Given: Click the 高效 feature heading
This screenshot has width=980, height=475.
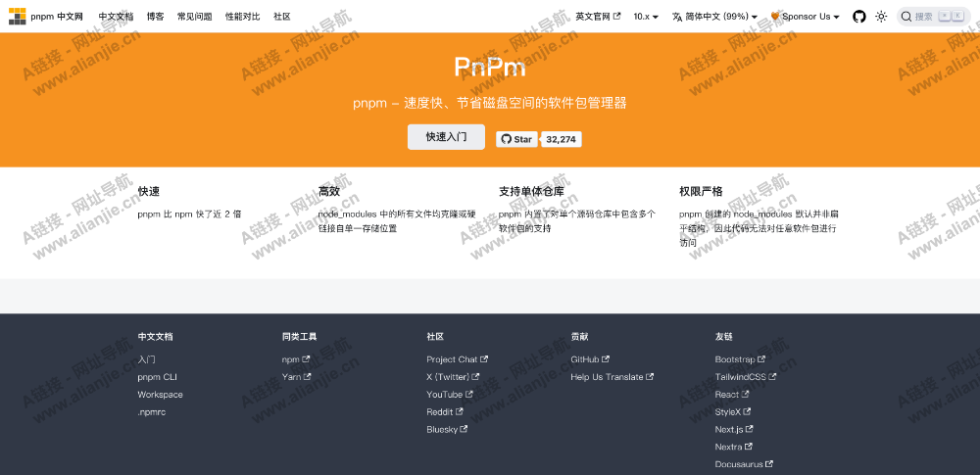Looking at the screenshot, I should point(328,191).
